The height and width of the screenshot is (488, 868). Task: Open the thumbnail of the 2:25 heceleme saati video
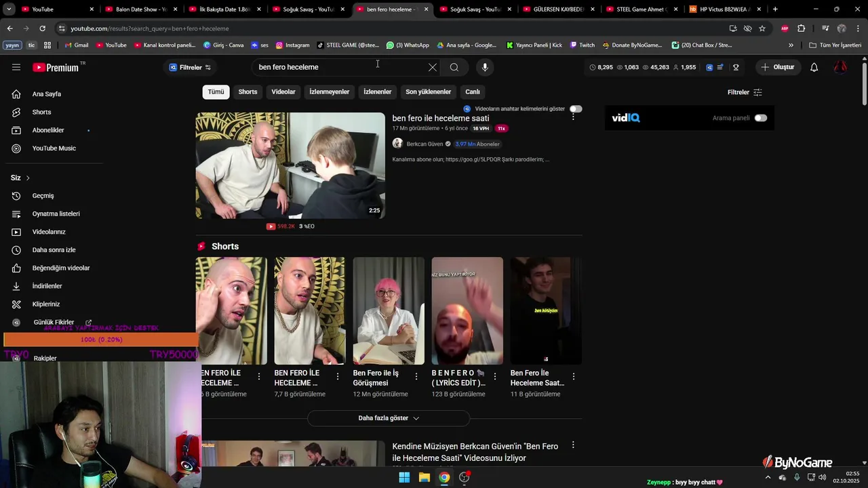point(290,165)
